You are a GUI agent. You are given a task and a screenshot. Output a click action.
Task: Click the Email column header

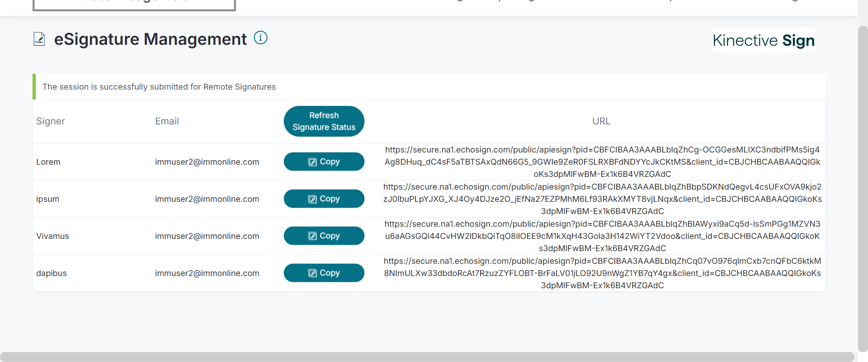coord(167,121)
